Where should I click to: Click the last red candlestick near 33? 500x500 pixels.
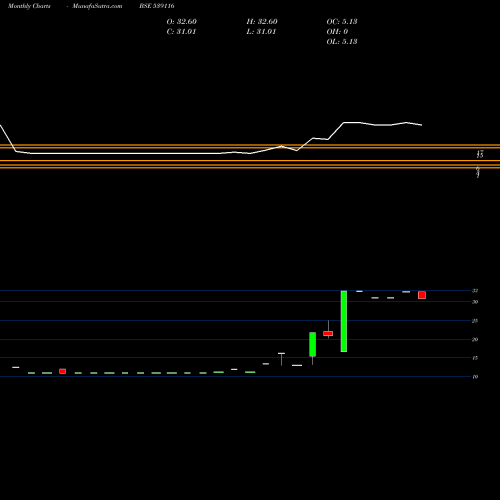[422, 295]
